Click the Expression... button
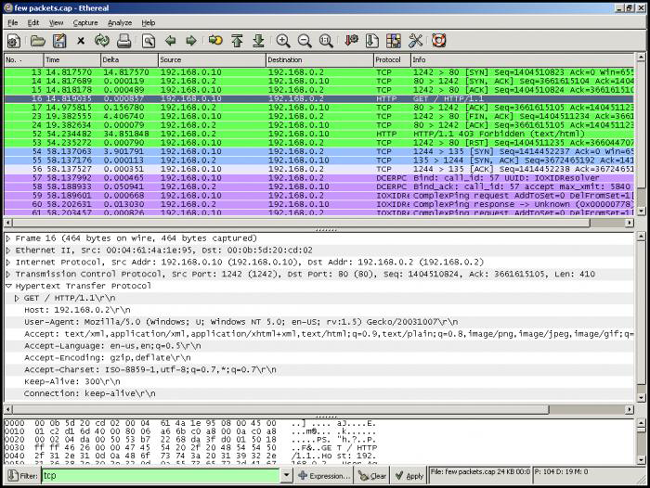 pyautogui.click(x=324, y=476)
